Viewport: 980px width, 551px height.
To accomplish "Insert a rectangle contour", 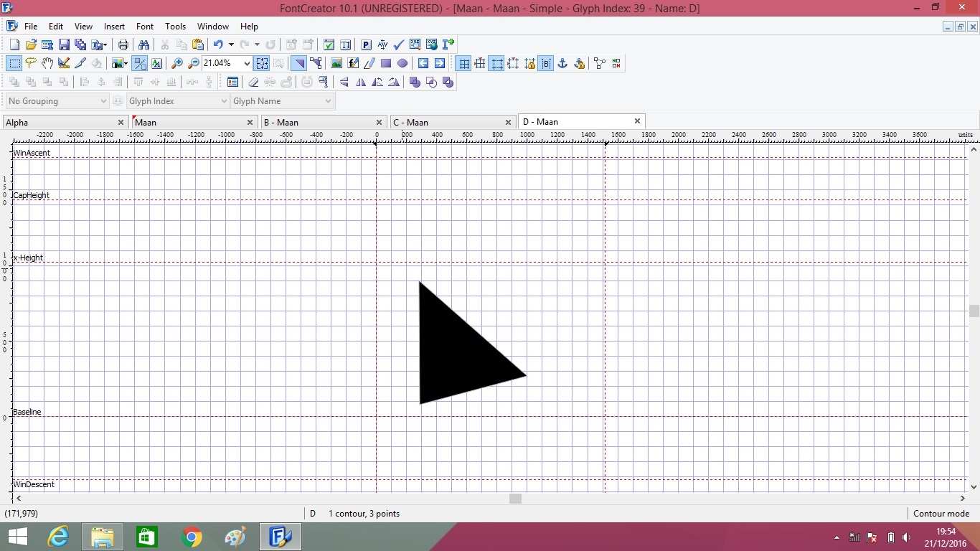I will pos(386,63).
